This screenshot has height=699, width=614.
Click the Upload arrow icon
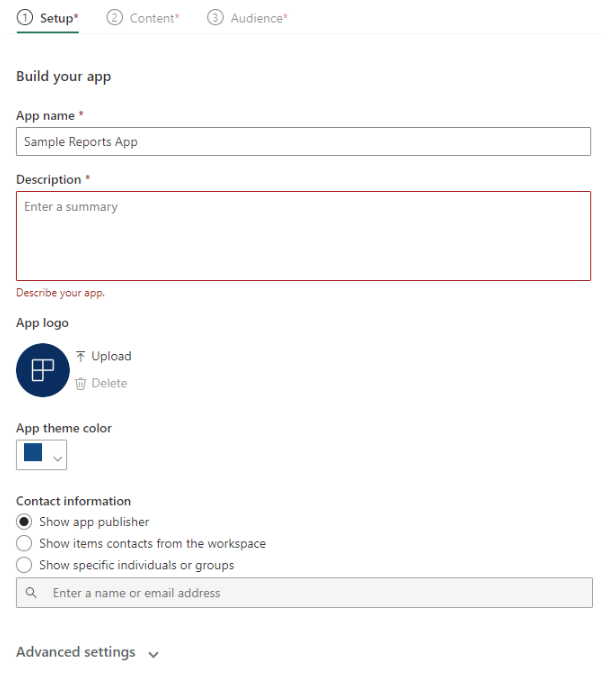pos(81,356)
